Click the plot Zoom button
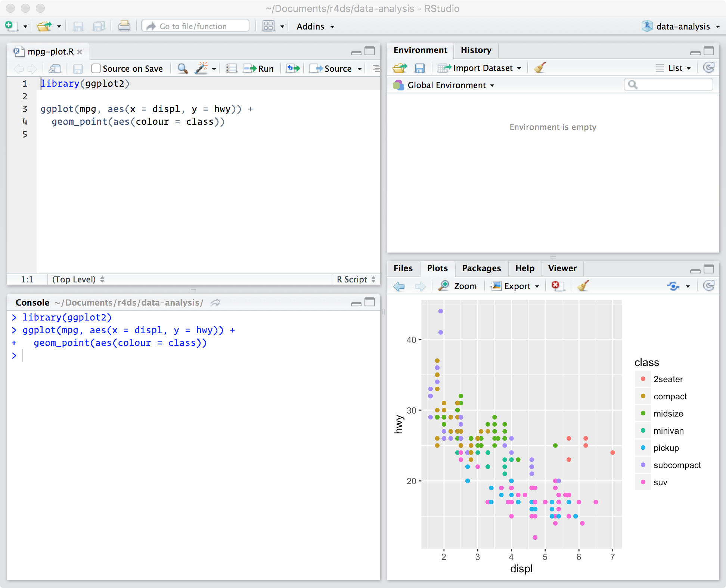 [x=458, y=286]
